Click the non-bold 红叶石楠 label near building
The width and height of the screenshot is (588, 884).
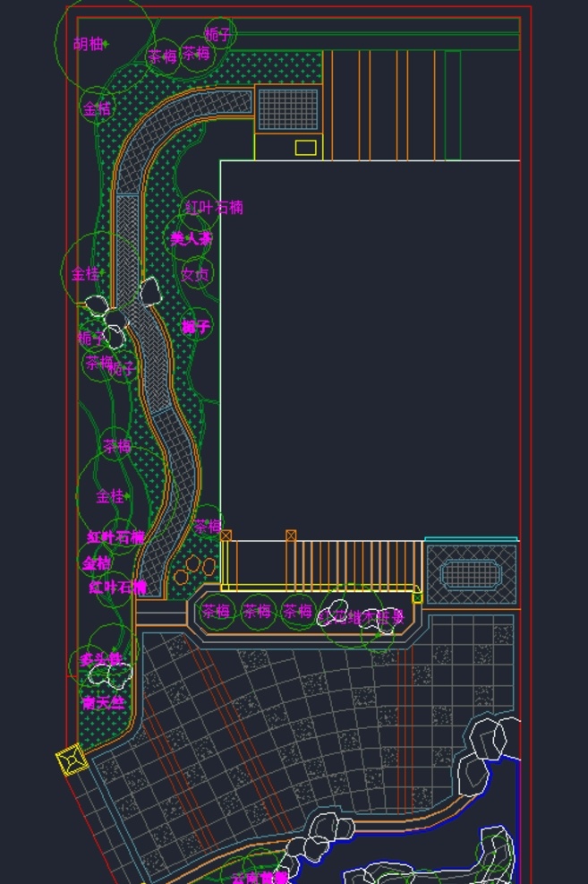click(x=215, y=208)
